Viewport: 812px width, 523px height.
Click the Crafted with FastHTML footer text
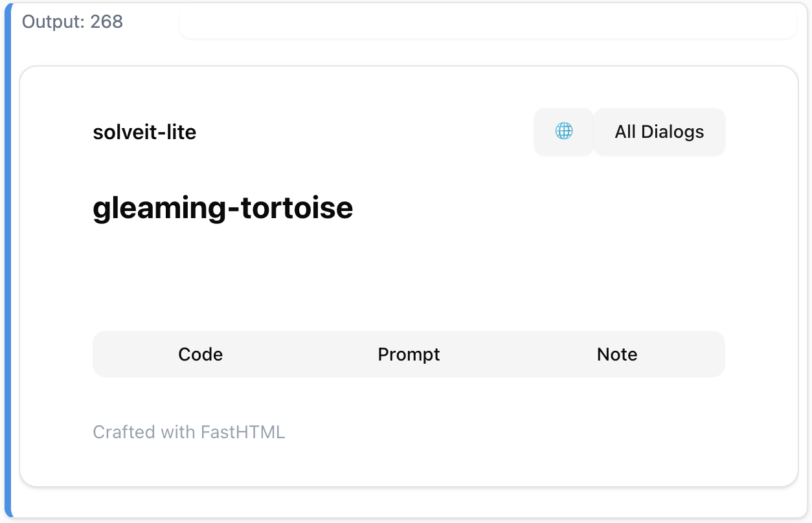[189, 432]
